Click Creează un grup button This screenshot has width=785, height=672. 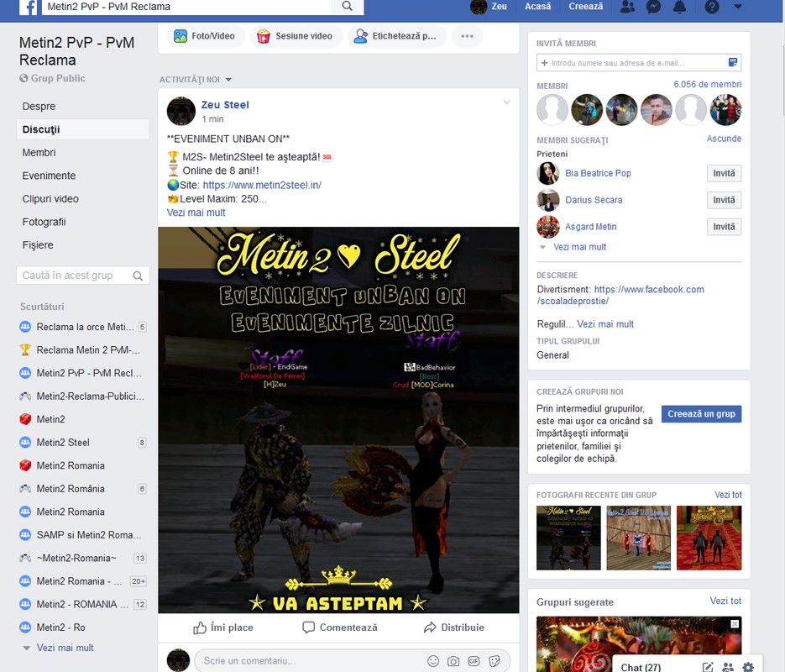pos(701,414)
